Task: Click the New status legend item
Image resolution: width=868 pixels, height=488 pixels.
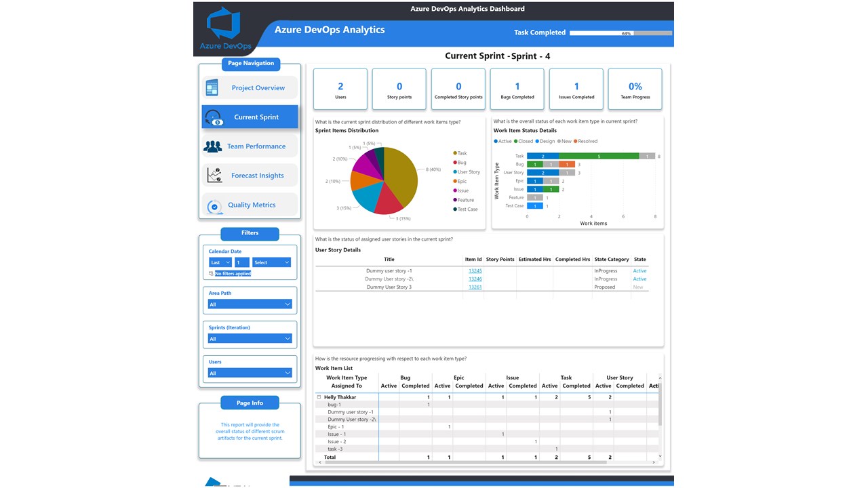Action: (x=565, y=141)
